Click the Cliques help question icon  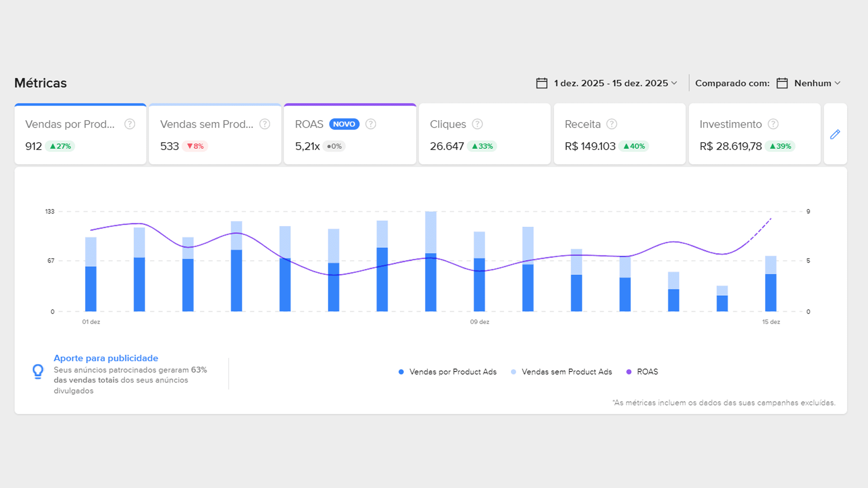coord(477,124)
